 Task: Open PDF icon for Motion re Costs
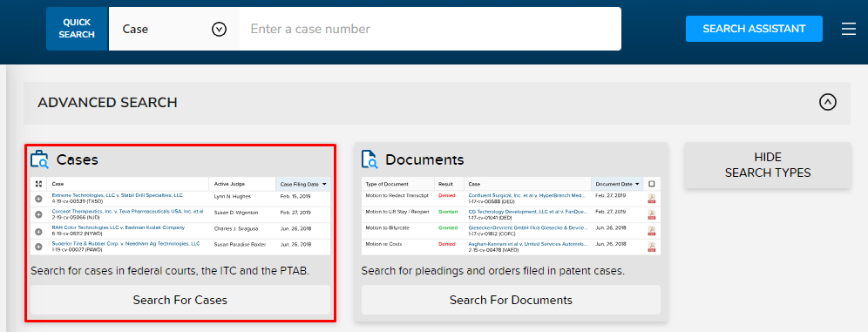click(652, 247)
